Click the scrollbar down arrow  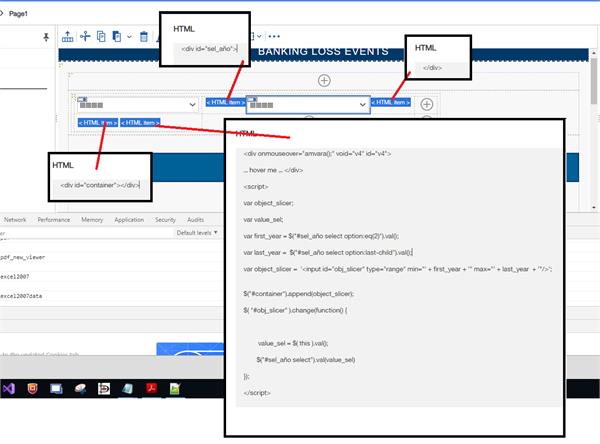coord(593,207)
